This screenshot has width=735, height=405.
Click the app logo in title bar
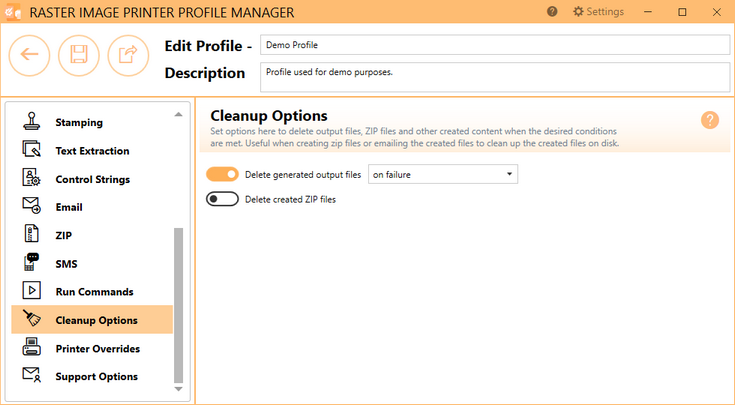tap(13, 12)
